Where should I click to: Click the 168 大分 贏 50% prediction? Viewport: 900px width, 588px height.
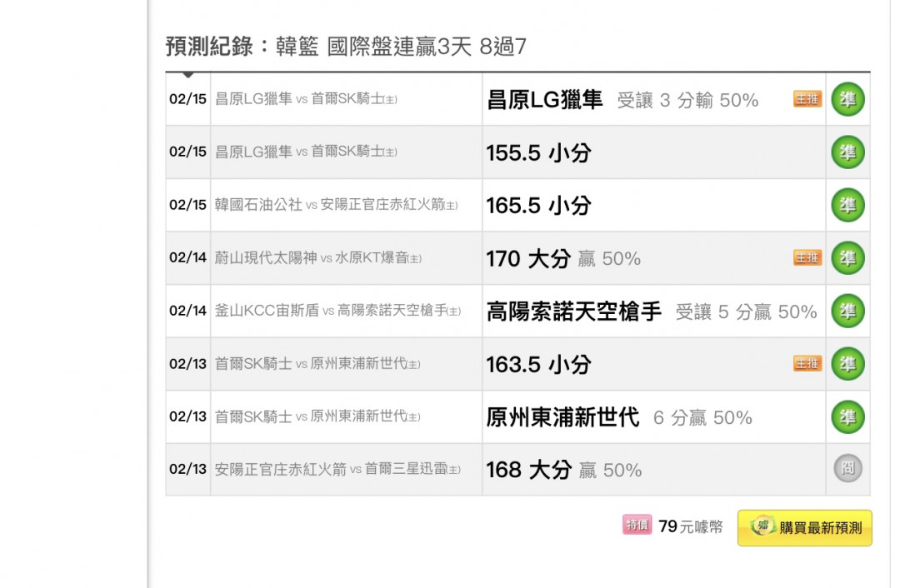563,470
